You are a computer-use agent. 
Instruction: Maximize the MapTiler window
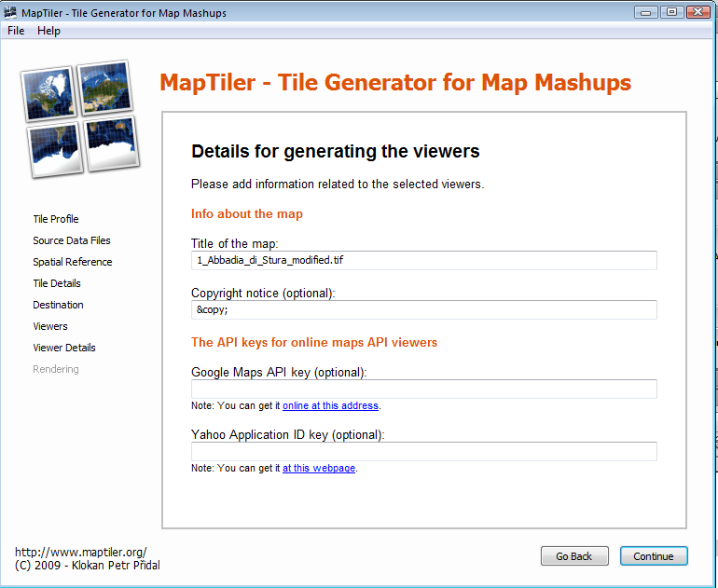click(671, 12)
